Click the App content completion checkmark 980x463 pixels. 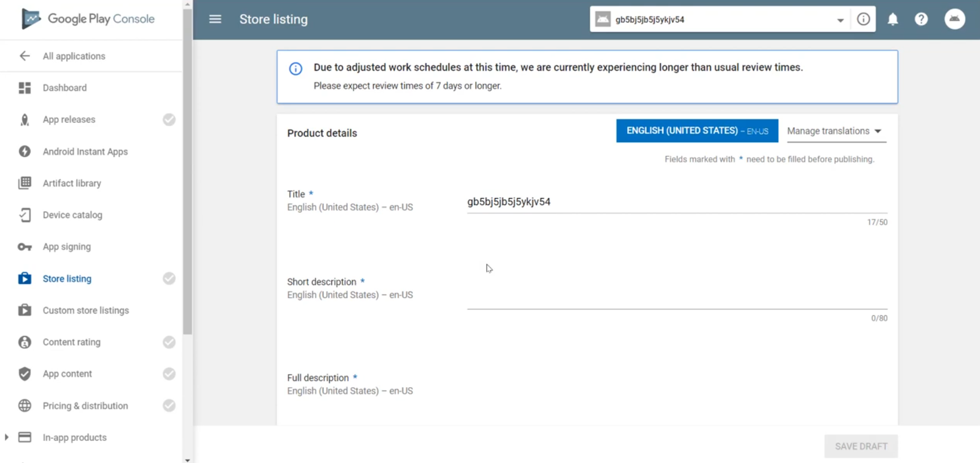click(x=169, y=374)
